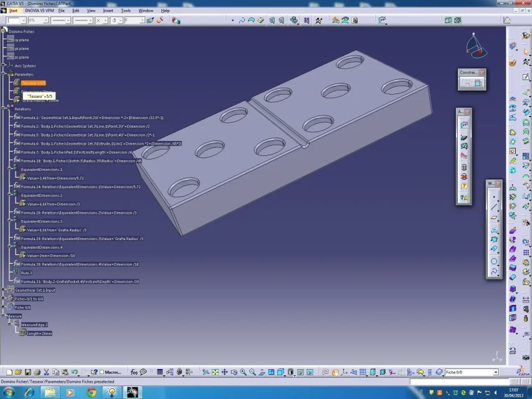Click the Select arrow tool in right toolbar
Viewport: 532px width, 399px height.
click(526, 52)
